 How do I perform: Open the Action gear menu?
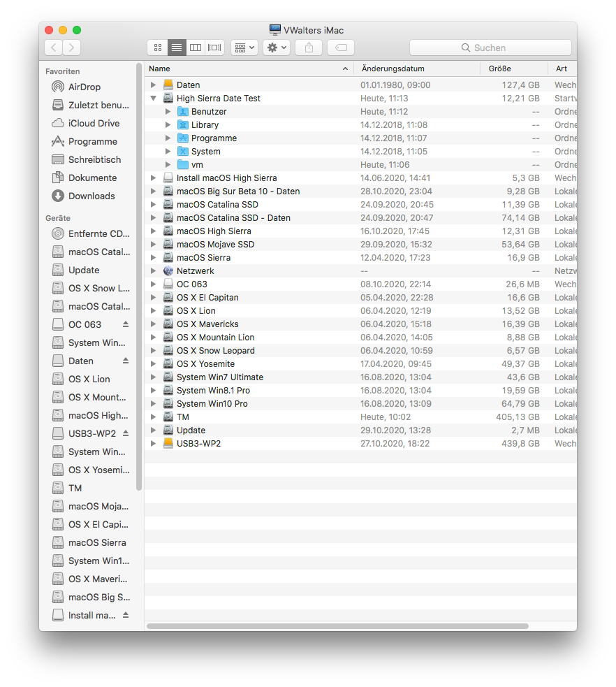click(277, 48)
